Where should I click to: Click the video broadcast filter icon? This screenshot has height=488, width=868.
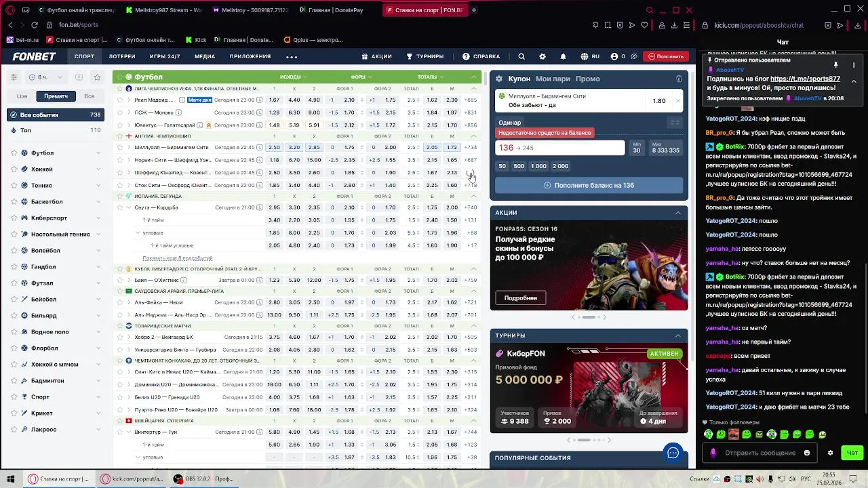click(x=79, y=77)
